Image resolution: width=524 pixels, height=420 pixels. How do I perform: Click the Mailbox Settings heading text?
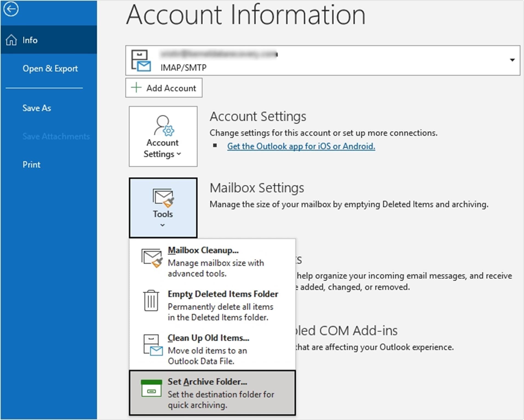point(257,188)
